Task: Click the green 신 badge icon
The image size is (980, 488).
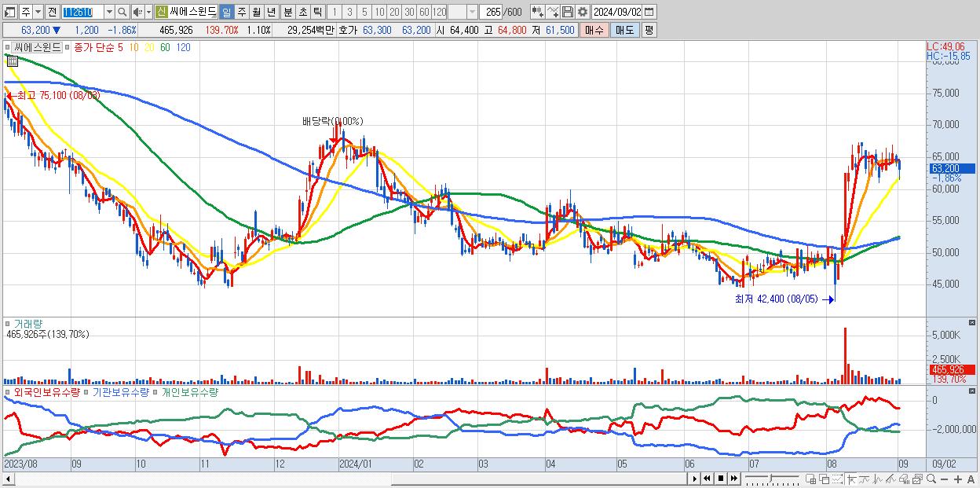Action: [161, 12]
